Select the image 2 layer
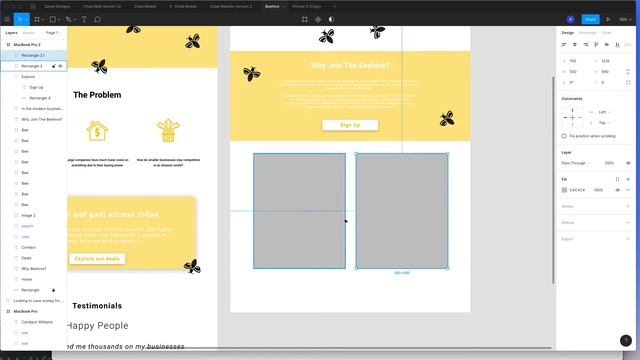Image resolution: width=640 pixels, height=360 pixels. (x=34, y=215)
